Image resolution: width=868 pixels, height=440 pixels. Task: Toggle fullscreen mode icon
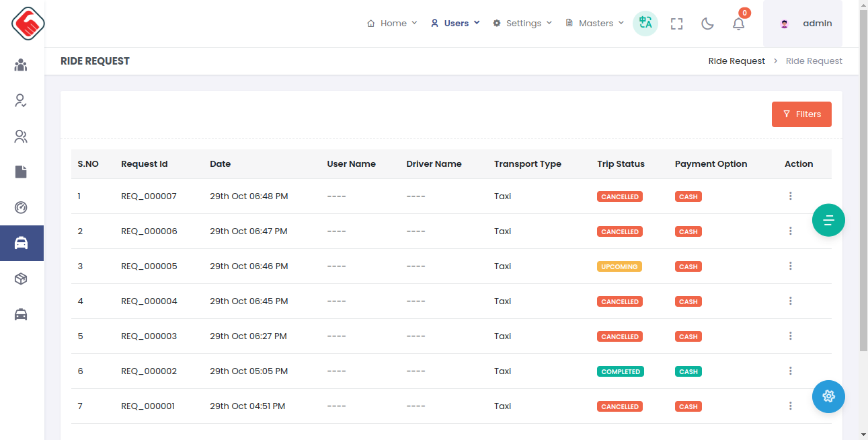(x=677, y=24)
